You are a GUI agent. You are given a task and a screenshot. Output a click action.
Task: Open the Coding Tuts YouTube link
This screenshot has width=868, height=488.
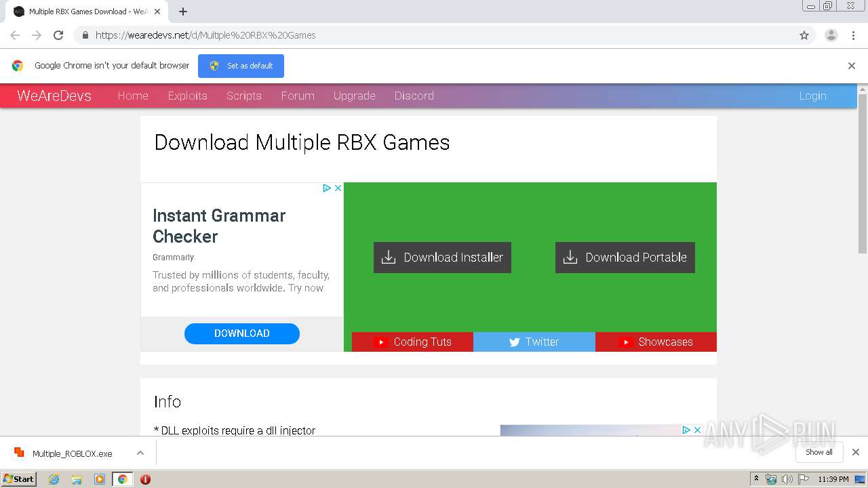412,342
